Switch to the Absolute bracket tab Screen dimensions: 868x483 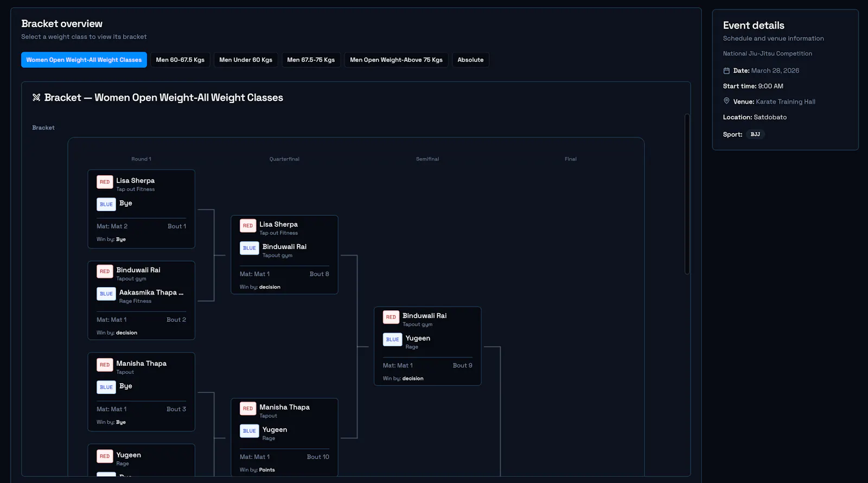[470, 60]
